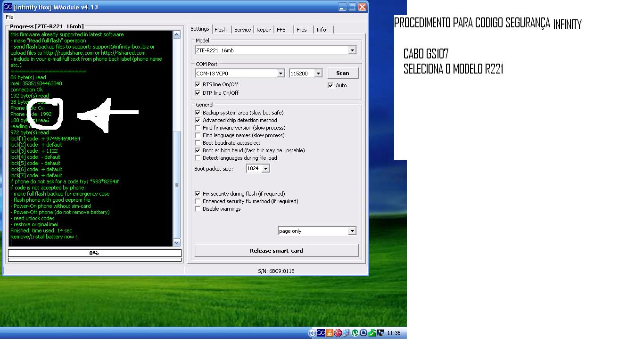Click the taskbar clock 11:36
The width and height of the screenshot is (644, 362).
coord(394,333)
